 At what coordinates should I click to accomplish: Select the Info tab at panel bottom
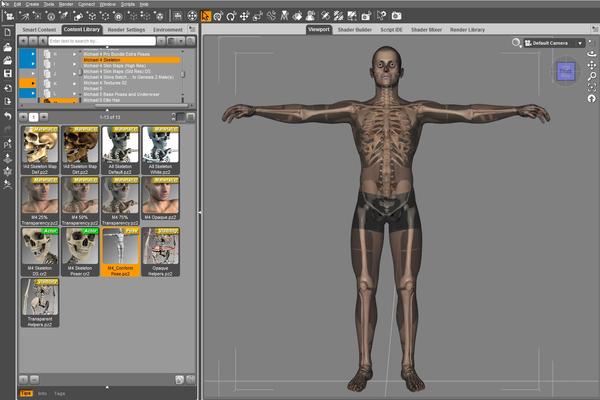click(x=42, y=393)
